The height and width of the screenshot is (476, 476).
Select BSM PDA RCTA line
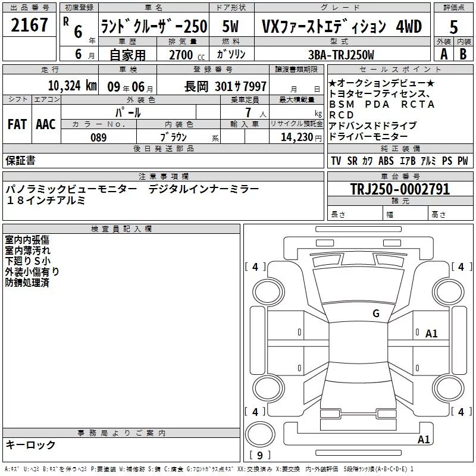coord(382,104)
